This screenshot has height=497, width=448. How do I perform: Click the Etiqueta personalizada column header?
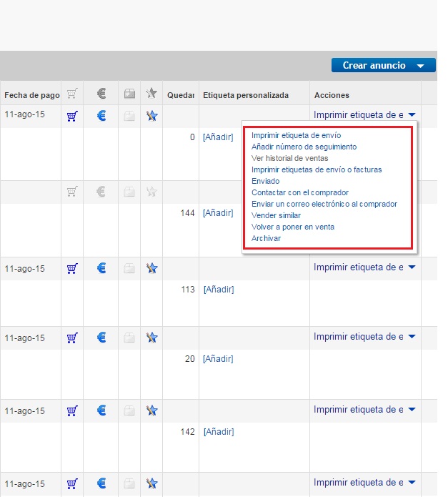tap(246, 95)
